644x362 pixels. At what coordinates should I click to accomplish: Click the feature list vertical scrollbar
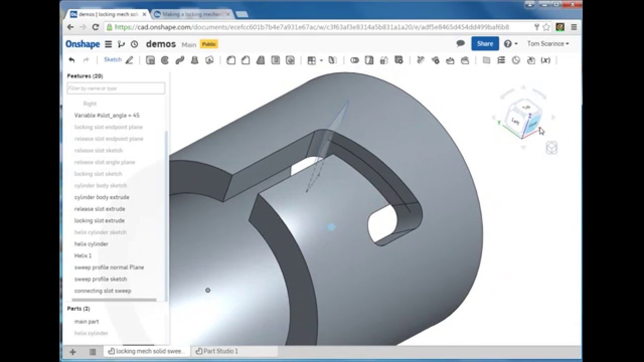click(x=167, y=215)
